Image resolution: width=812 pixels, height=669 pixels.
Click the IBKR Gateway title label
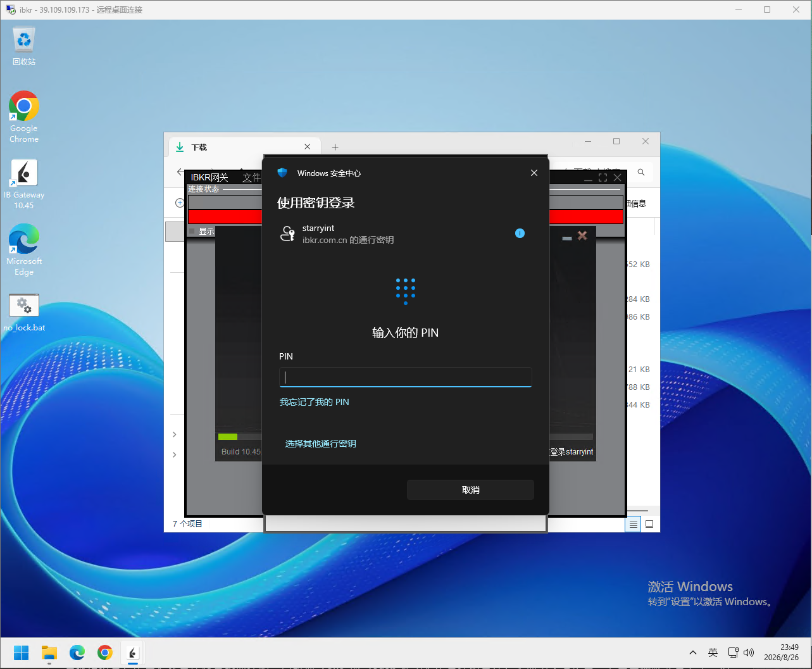click(x=209, y=177)
